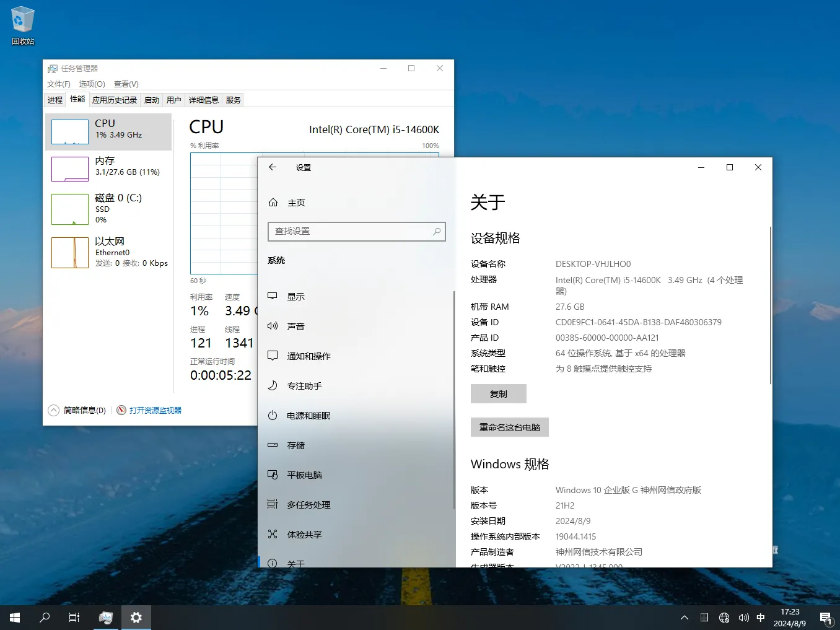840x630 pixels.
Task: Switch to the 进程 (Processes) tab
Action: click(54, 99)
